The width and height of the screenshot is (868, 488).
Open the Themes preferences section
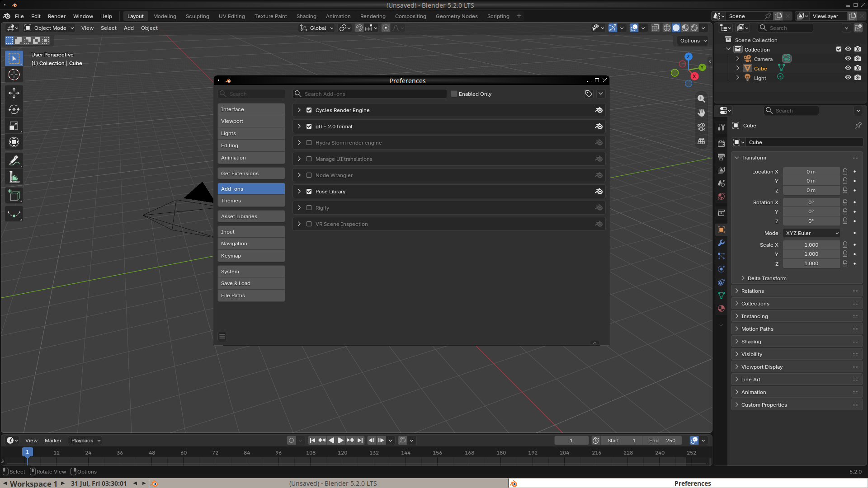(251, 201)
